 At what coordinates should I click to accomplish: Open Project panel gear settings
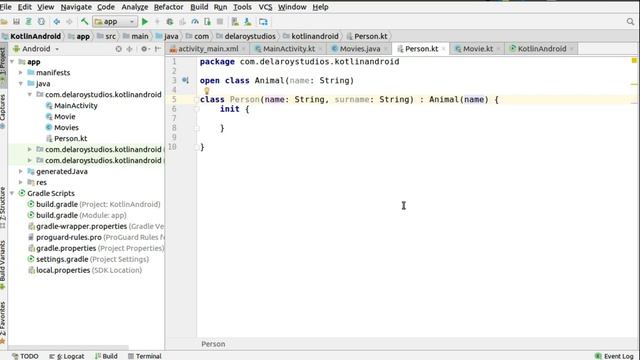[x=144, y=49]
